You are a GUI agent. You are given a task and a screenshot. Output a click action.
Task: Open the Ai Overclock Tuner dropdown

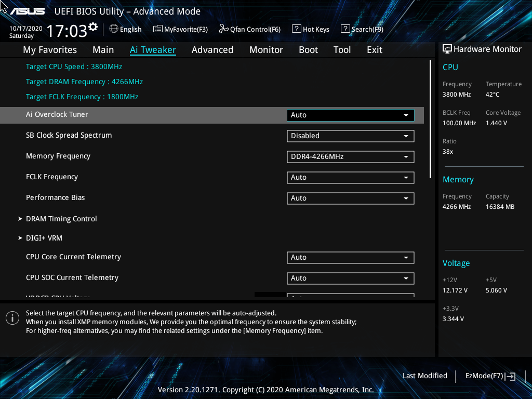[351, 115]
